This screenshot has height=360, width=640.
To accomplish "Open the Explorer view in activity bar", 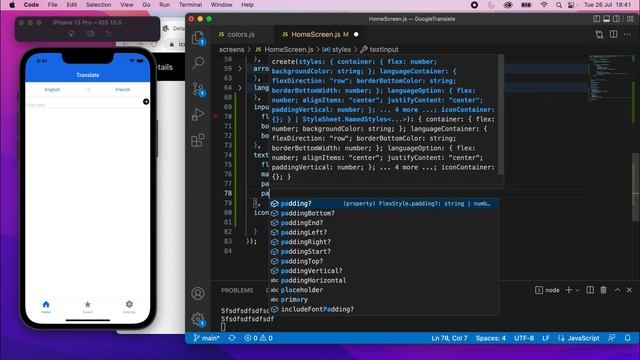I will (x=198, y=38).
